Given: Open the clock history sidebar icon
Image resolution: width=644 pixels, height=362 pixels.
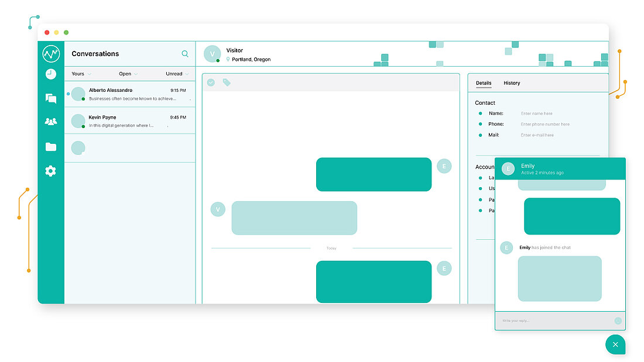Looking at the screenshot, I should click(x=51, y=74).
